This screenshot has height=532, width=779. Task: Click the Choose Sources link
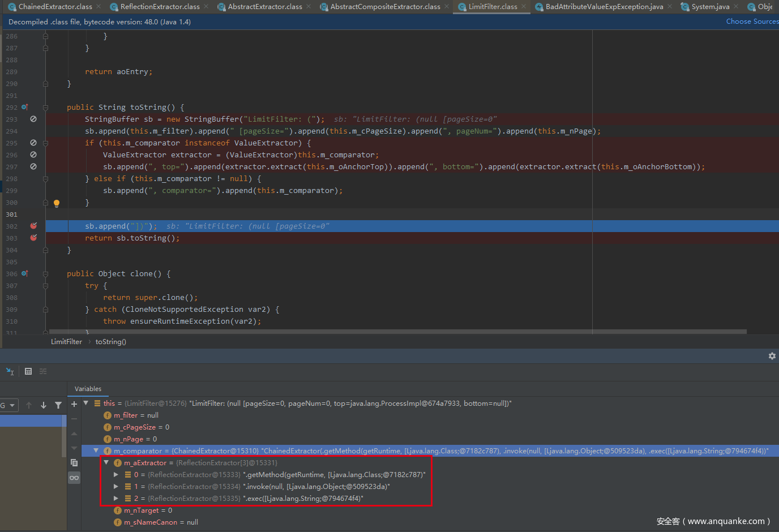click(752, 22)
